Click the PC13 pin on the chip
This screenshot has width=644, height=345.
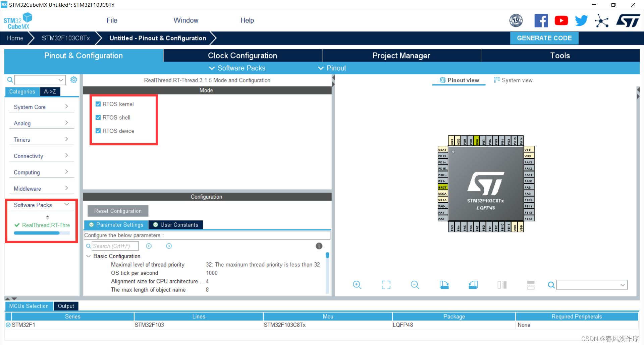[x=443, y=156]
